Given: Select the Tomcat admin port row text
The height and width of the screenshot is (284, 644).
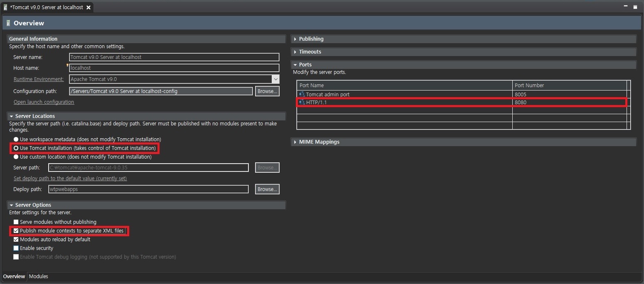Looking at the screenshot, I should pos(328,94).
